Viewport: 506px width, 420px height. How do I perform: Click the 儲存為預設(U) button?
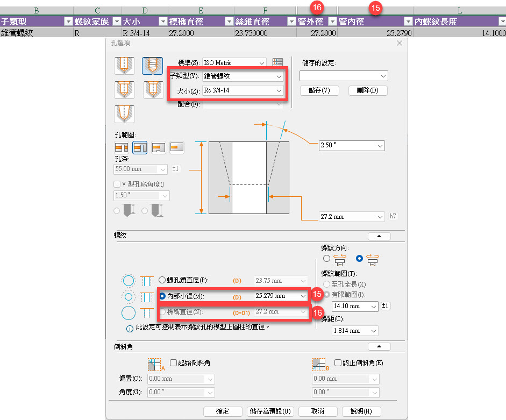pos(271,411)
